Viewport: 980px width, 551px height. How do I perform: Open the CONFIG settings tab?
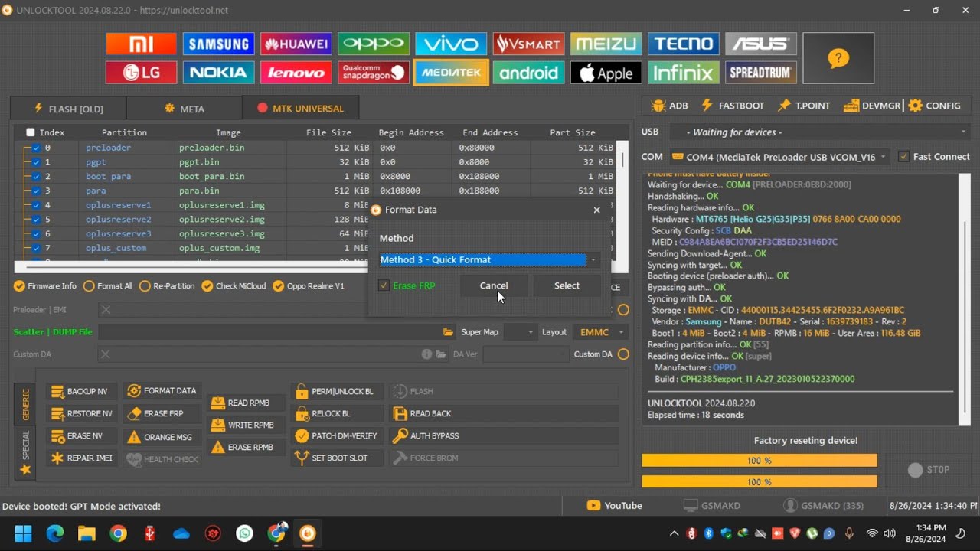tap(934, 106)
